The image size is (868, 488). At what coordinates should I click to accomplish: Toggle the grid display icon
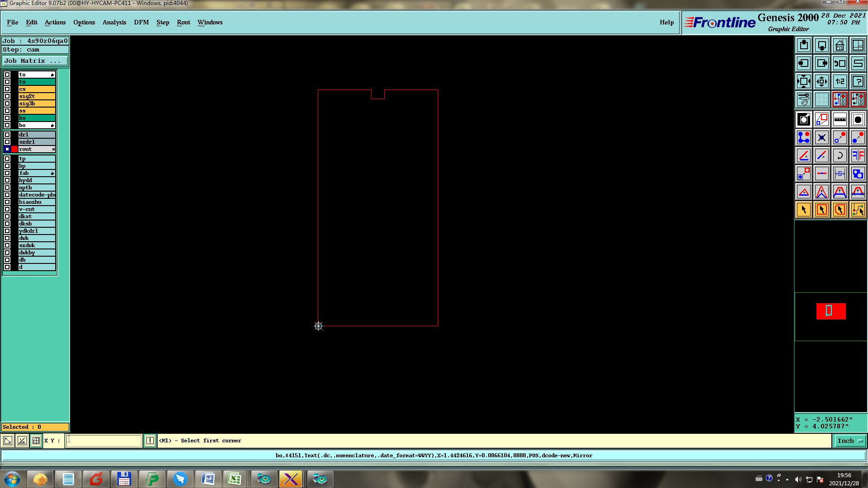coord(821,99)
